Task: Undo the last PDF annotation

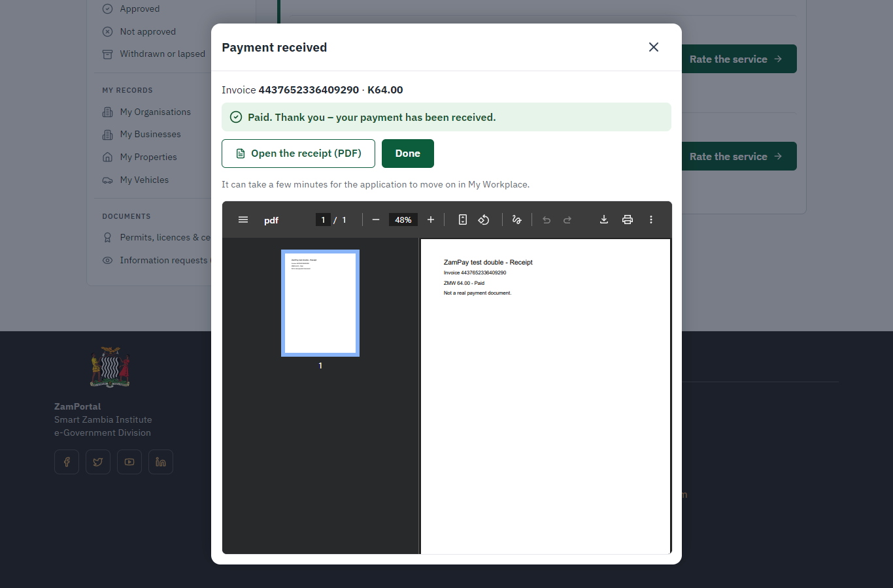Action: (547, 220)
